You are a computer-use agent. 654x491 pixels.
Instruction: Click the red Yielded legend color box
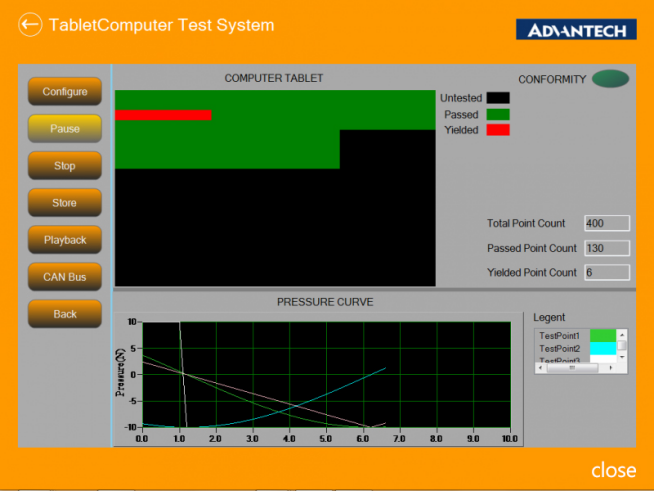[x=498, y=130]
